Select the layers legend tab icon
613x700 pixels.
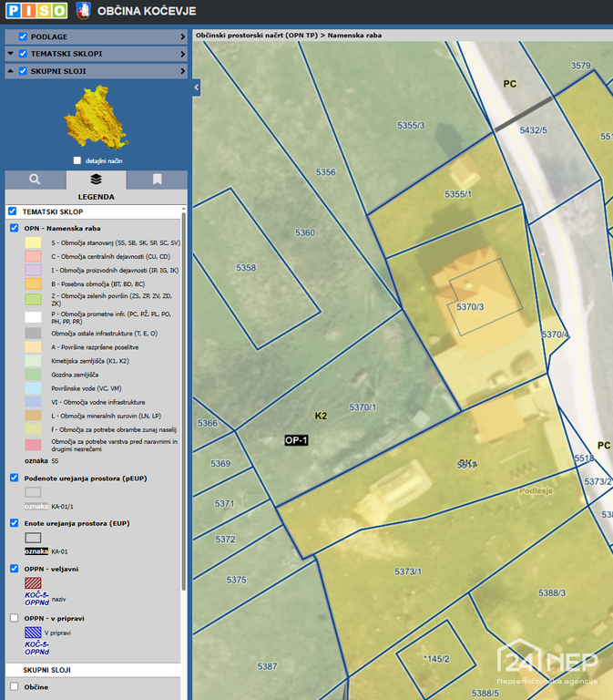96,180
